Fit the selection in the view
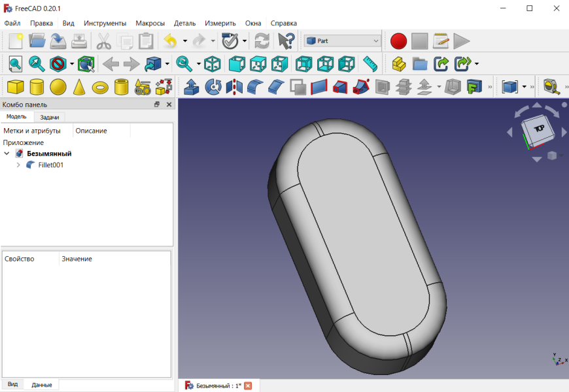The width and height of the screenshot is (569, 392). pyautogui.click(x=37, y=64)
